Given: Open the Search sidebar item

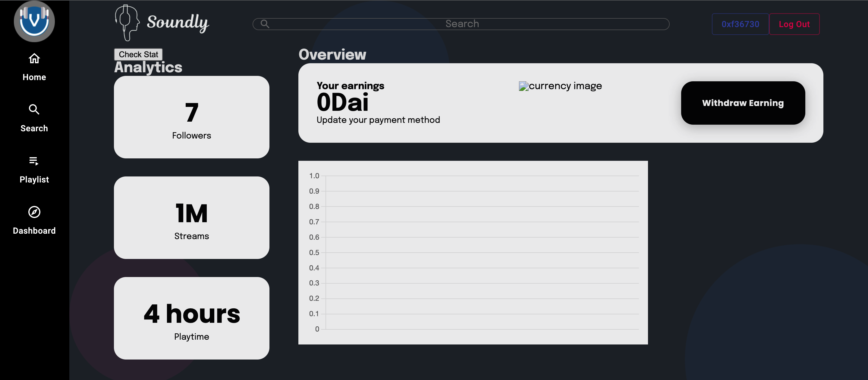Looking at the screenshot, I should tap(34, 128).
